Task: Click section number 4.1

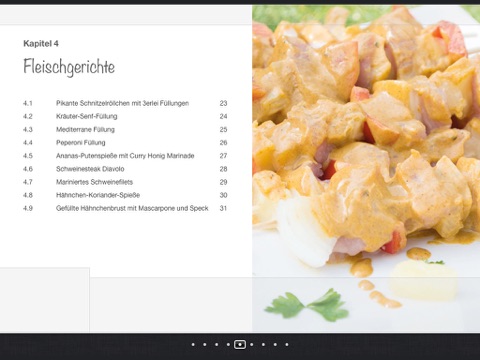Action: click(x=28, y=103)
